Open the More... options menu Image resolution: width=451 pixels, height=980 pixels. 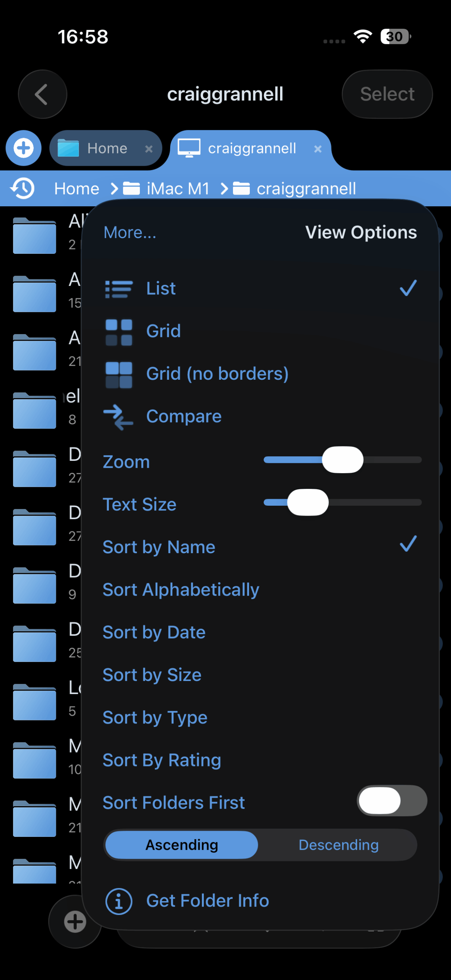click(x=130, y=232)
